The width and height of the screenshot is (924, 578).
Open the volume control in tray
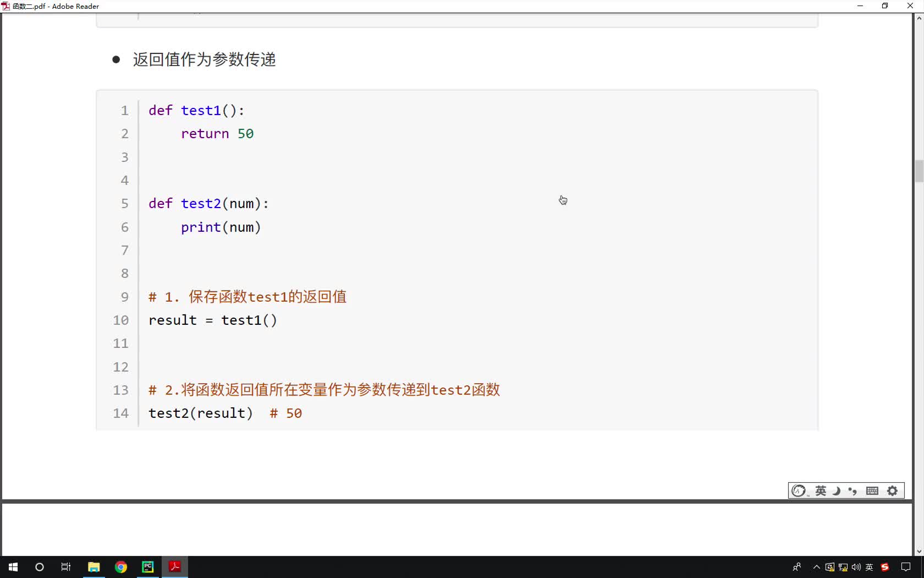856,567
